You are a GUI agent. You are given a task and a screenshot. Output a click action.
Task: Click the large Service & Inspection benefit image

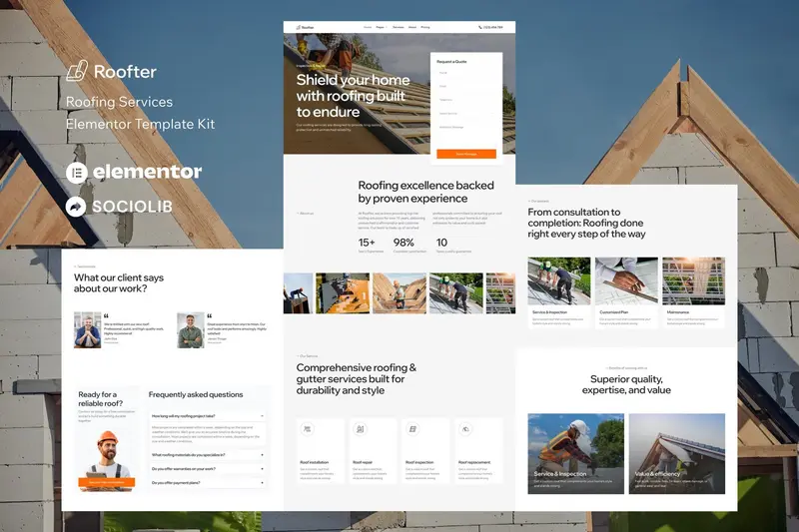576,453
